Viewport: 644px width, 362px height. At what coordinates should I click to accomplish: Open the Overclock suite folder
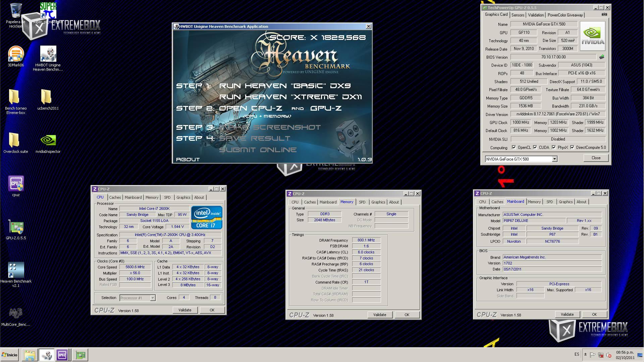coord(15,143)
